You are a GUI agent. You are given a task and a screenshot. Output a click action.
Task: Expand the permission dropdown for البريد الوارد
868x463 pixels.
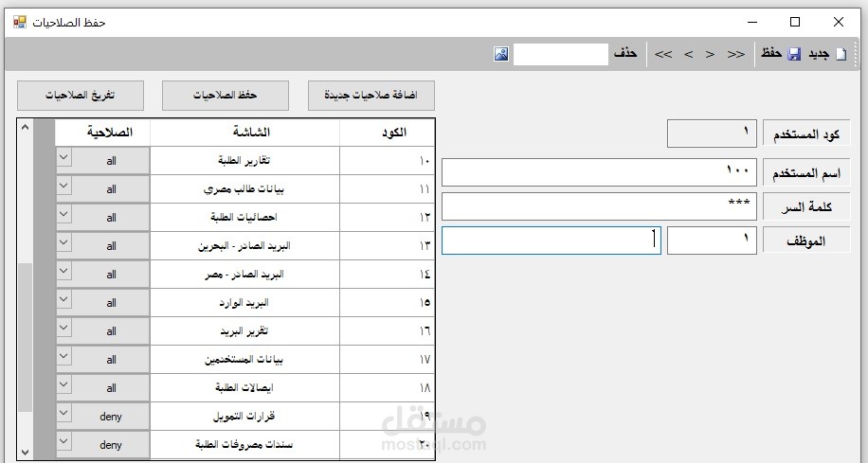64,302
